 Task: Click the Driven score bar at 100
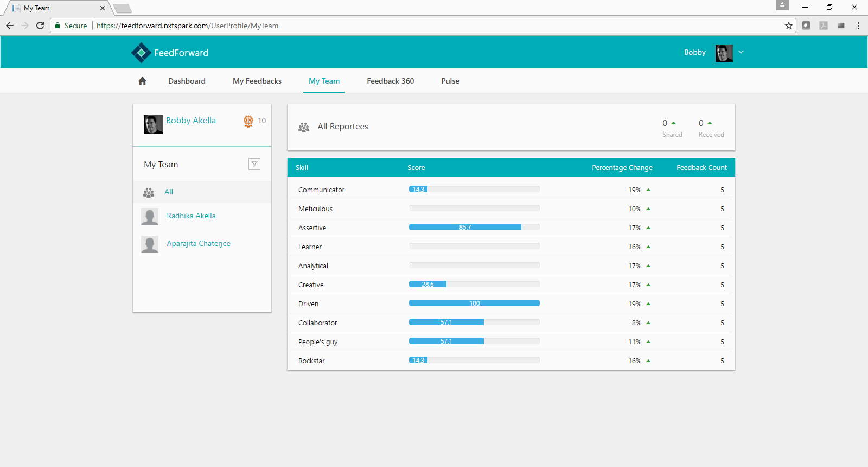pyautogui.click(x=474, y=303)
